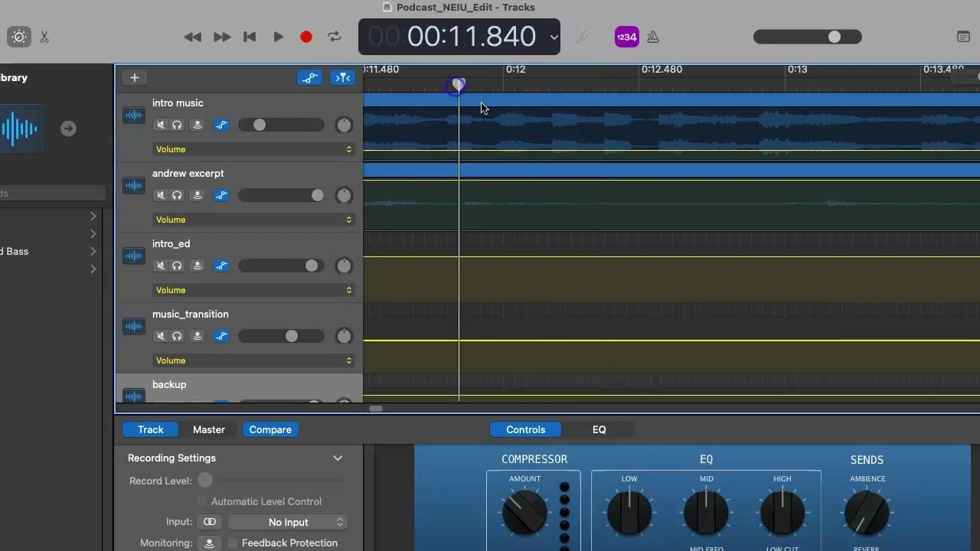
Task: Click the playhead marker in ruler
Action: [458, 85]
